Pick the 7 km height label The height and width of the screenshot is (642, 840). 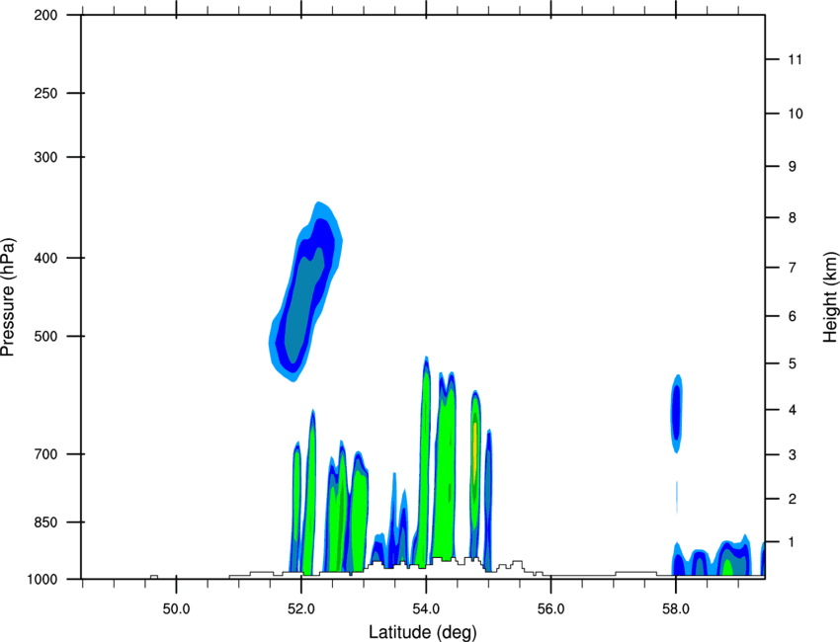pos(793,268)
